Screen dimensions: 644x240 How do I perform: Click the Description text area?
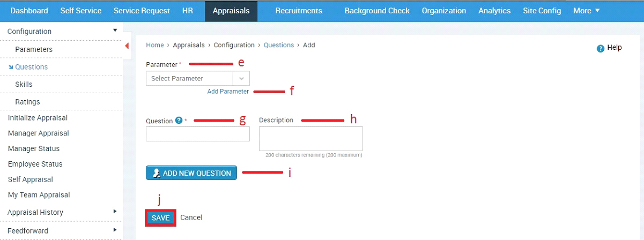(311, 139)
